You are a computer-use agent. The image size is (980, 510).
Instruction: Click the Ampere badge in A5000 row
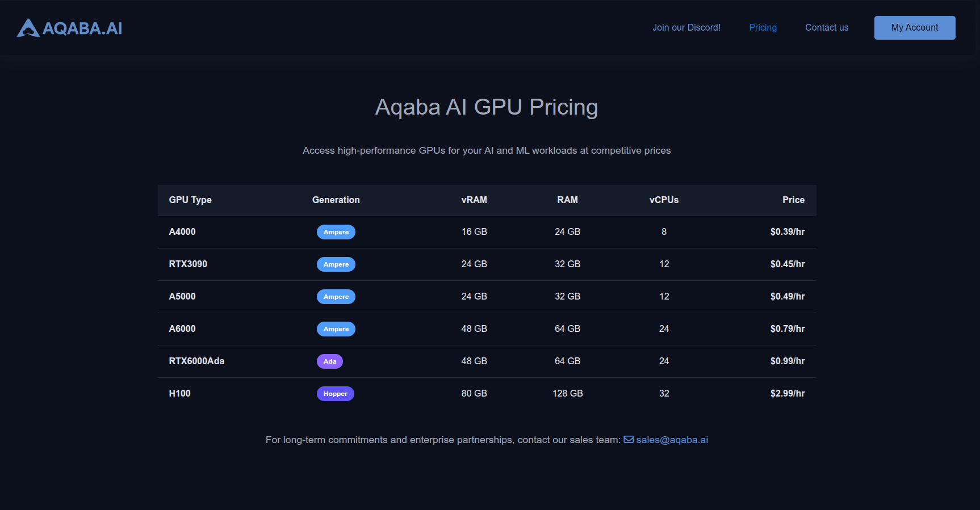click(x=336, y=297)
